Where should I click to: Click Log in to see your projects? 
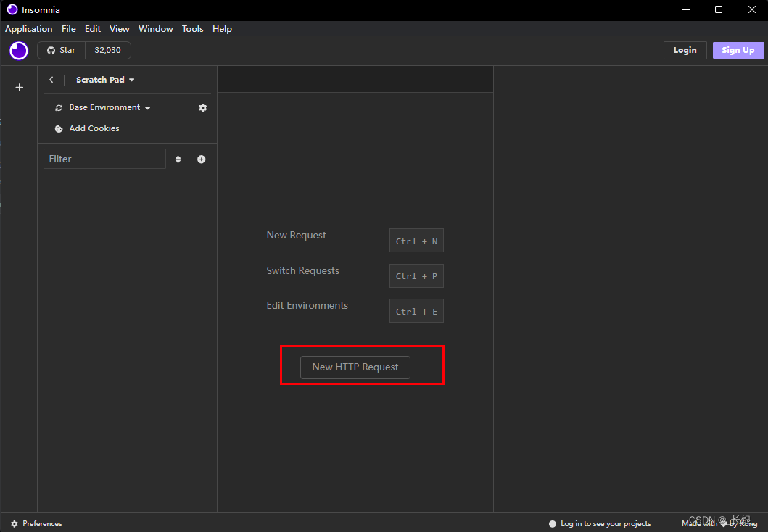[x=600, y=524]
